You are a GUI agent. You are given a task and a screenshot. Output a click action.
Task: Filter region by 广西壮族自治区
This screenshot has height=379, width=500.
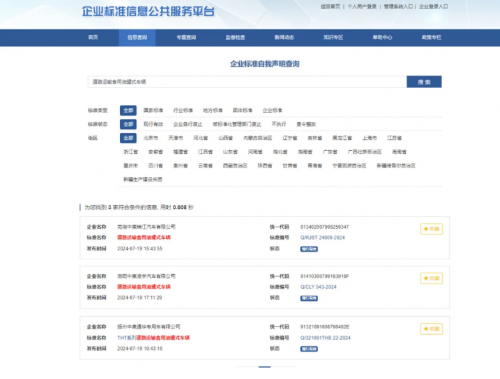(365, 152)
